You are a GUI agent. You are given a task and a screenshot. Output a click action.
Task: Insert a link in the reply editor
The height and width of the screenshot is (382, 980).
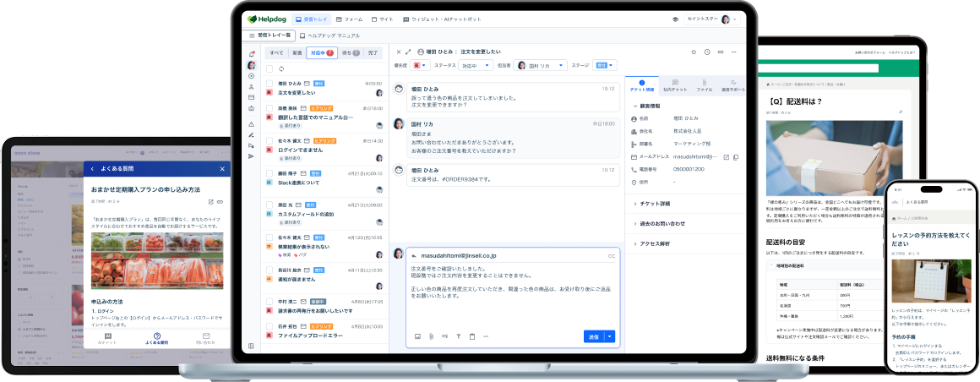tap(444, 336)
